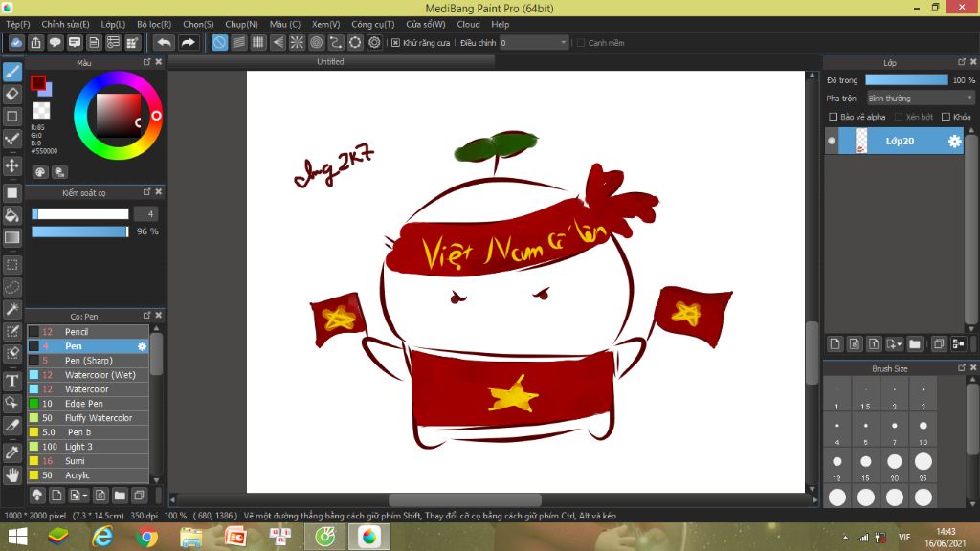Image resolution: width=980 pixels, height=551 pixels.
Task: Switch to the Untitled canvas tab
Action: (330, 62)
